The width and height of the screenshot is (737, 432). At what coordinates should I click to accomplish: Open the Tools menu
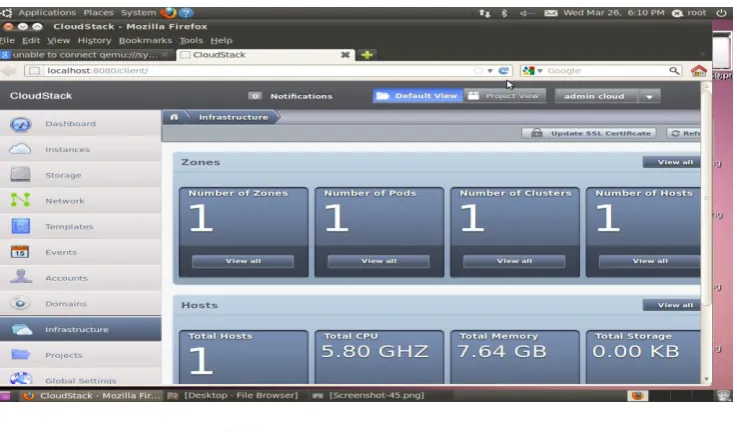191,40
